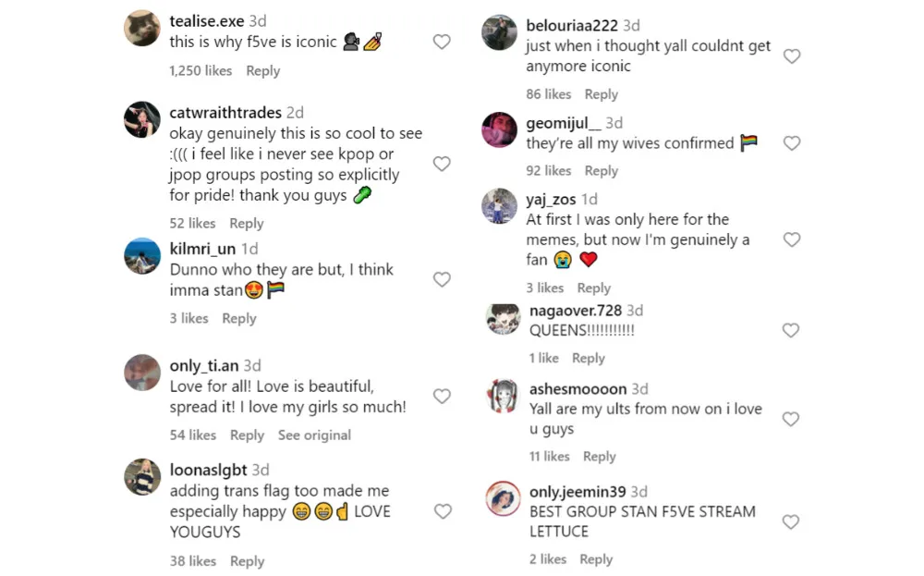924x576 pixels.
Task: Reply to only.jeemin39's comment
Action: (x=596, y=559)
